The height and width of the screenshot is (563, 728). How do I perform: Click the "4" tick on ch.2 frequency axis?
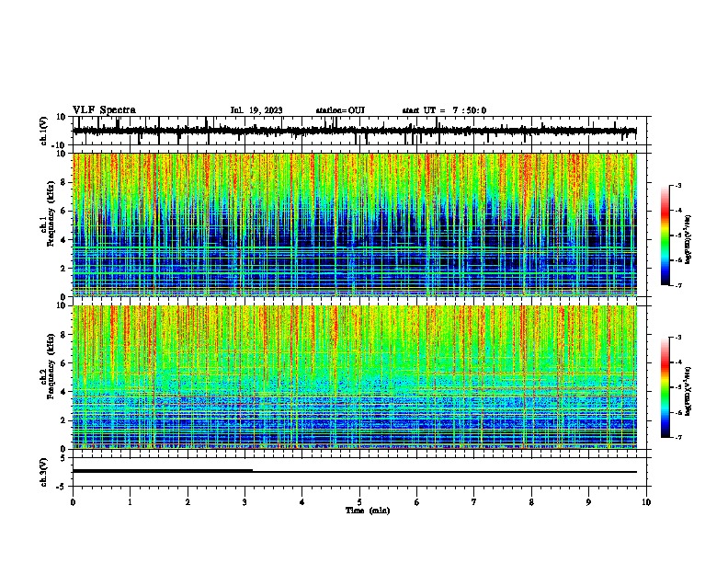coord(64,392)
